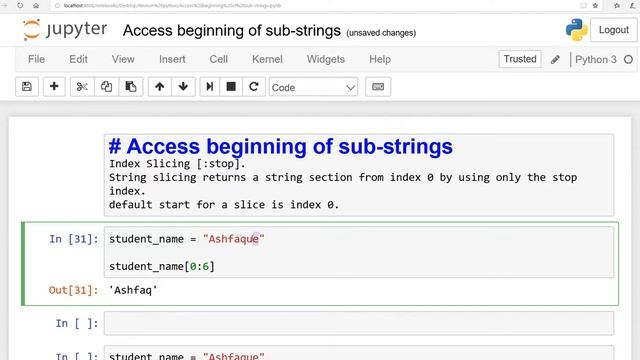
Task: Click the student_name[0:6] code line
Action: pos(162,267)
